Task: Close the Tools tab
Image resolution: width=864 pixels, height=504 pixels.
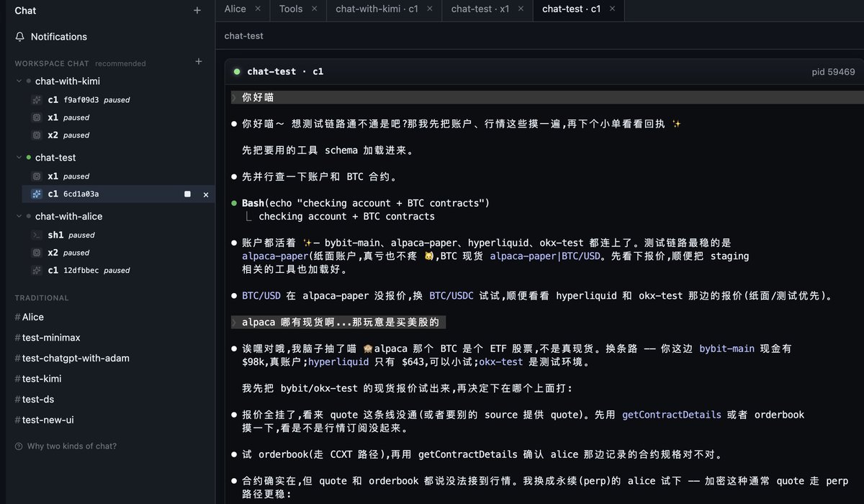Action: pos(315,9)
